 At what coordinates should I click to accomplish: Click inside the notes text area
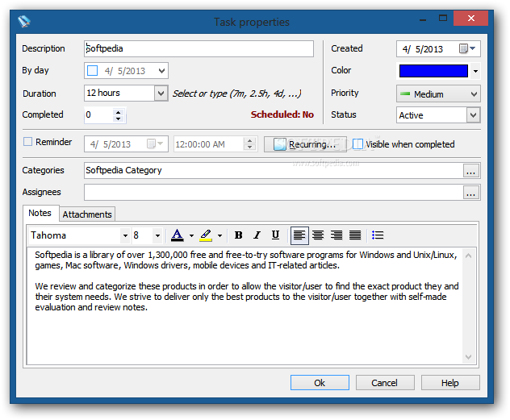click(244, 306)
